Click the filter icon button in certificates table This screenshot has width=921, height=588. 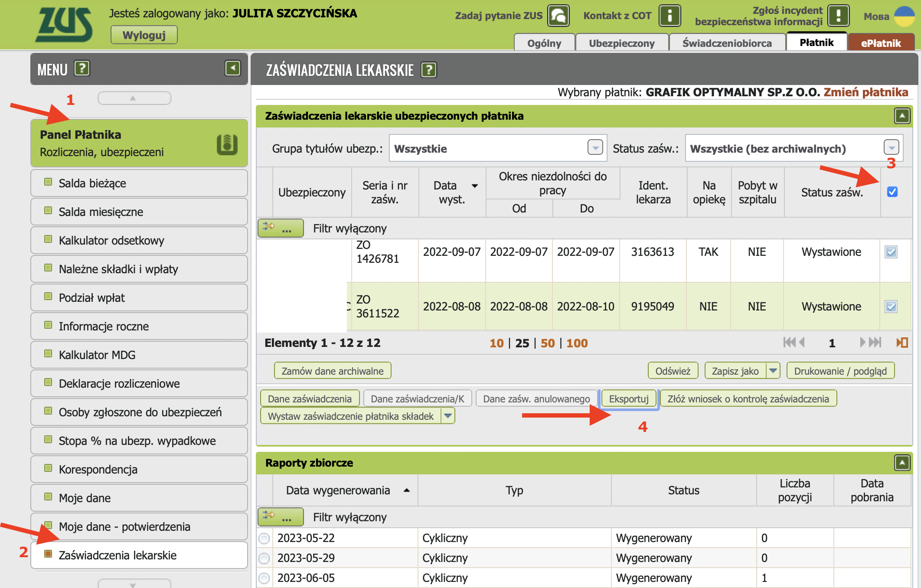pos(280,228)
